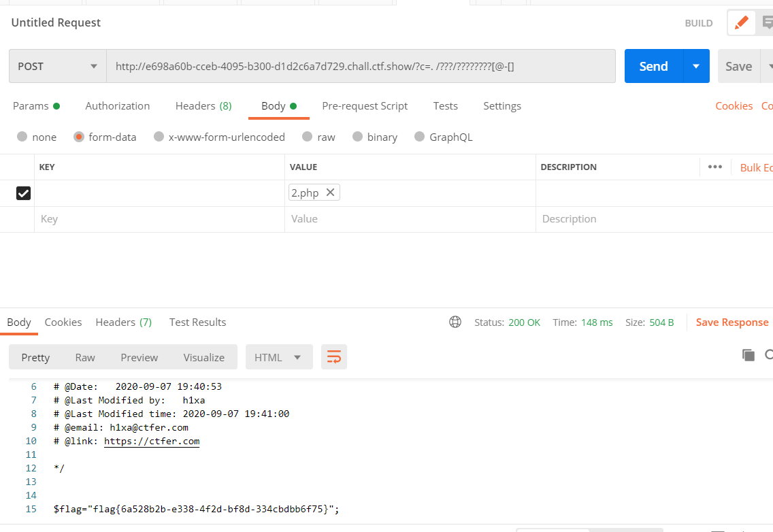This screenshot has width=773, height=532.
Task: Click the blue Send button
Action: click(654, 66)
